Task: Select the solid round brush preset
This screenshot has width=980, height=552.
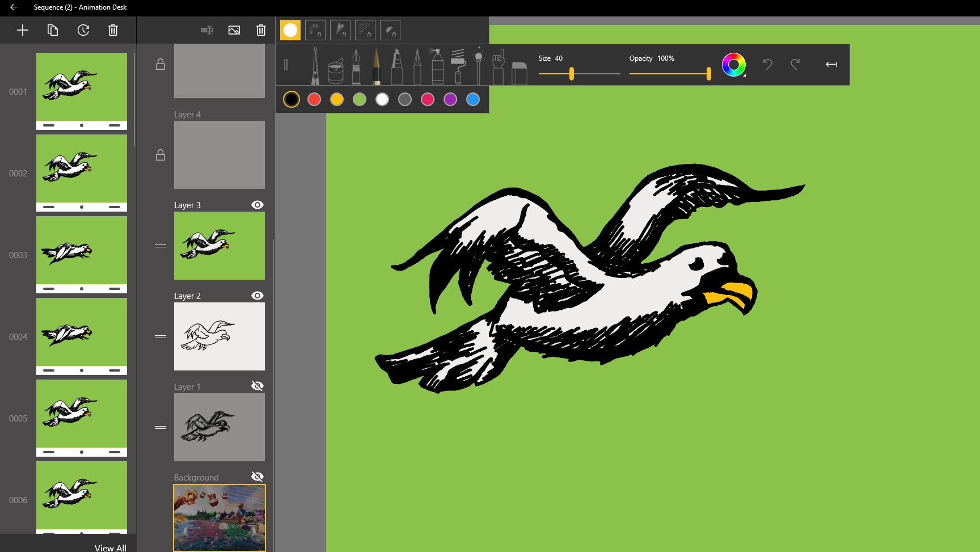Action: tap(290, 30)
